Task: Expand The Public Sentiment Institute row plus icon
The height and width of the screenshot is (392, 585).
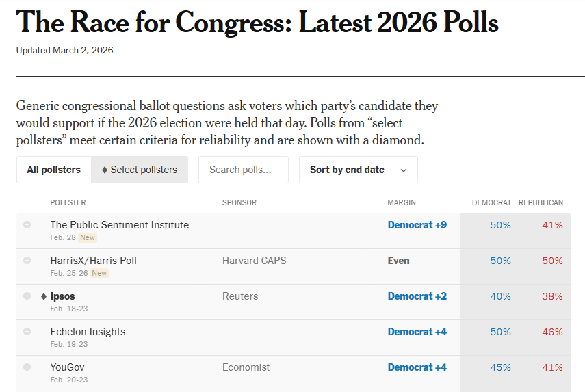Action: (x=27, y=224)
